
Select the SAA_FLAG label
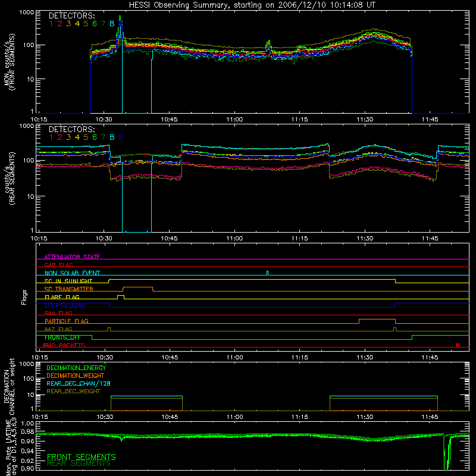58,313
